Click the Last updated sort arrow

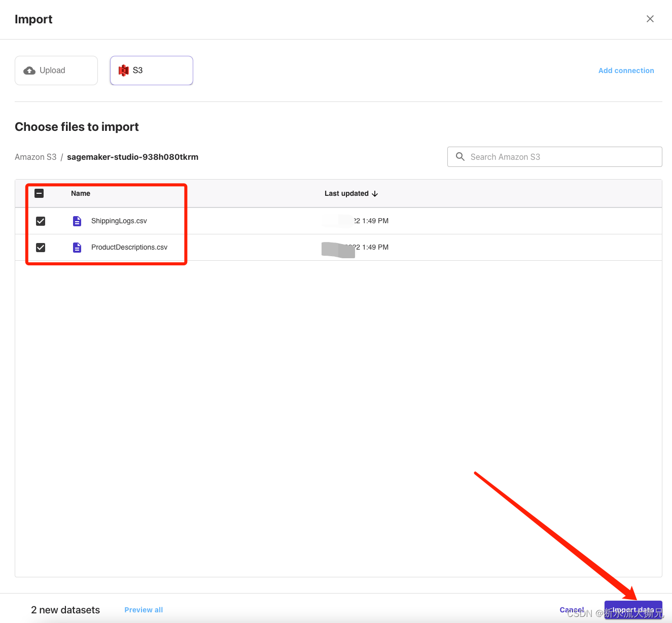point(375,194)
